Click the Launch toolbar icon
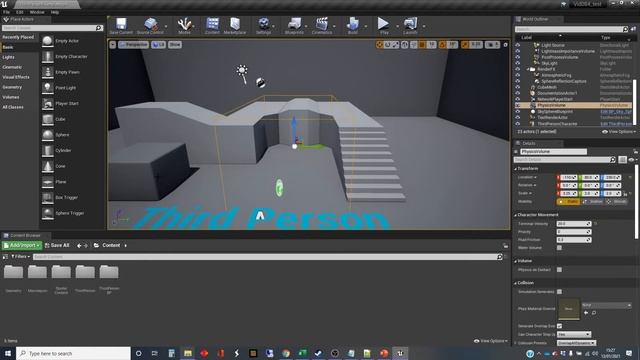 [410, 25]
